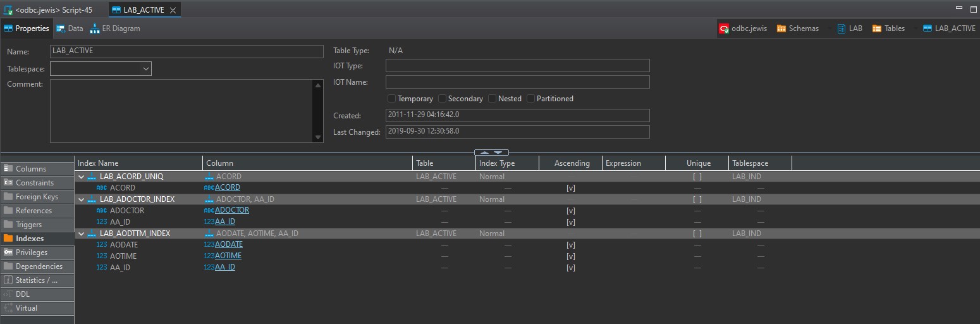Image resolution: width=980 pixels, height=324 pixels.
Task: Click the panel collapse arrows on divider
Action: [491, 153]
